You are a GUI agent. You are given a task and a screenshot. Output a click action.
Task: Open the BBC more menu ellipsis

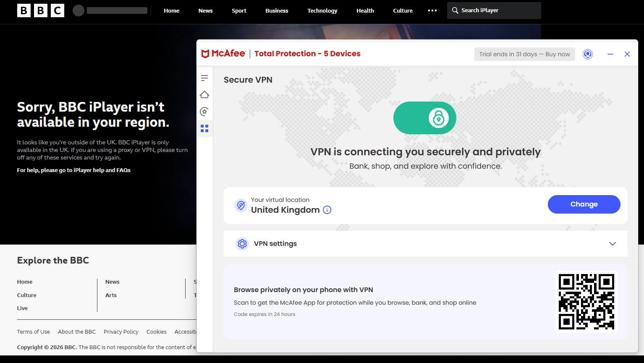click(x=432, y=10)
